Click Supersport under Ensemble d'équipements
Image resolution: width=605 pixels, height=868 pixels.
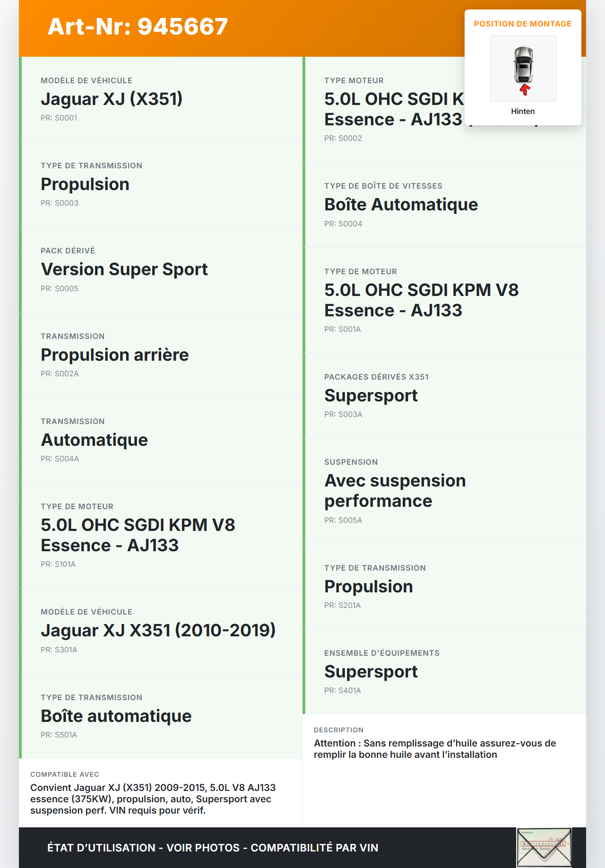371,672
